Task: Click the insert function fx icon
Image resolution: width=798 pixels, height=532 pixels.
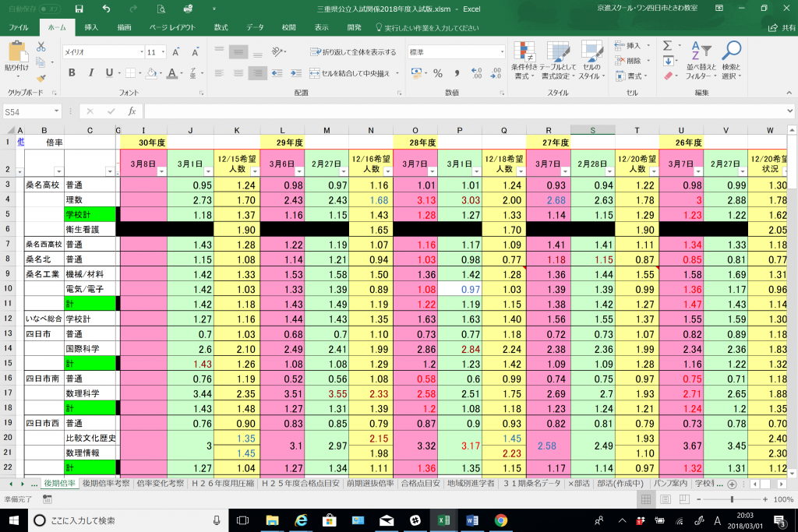Action: point(132,111)
